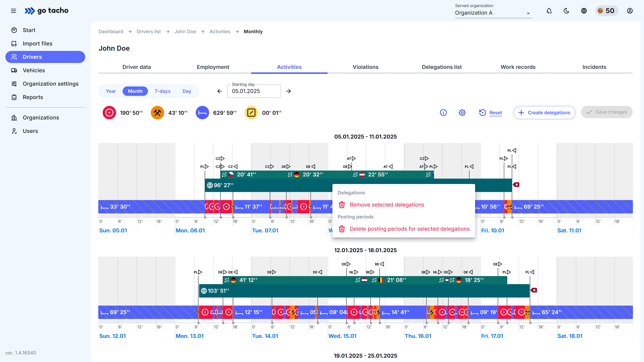
Task: Click the coin balance showing 50
Action: click(607, 11)
